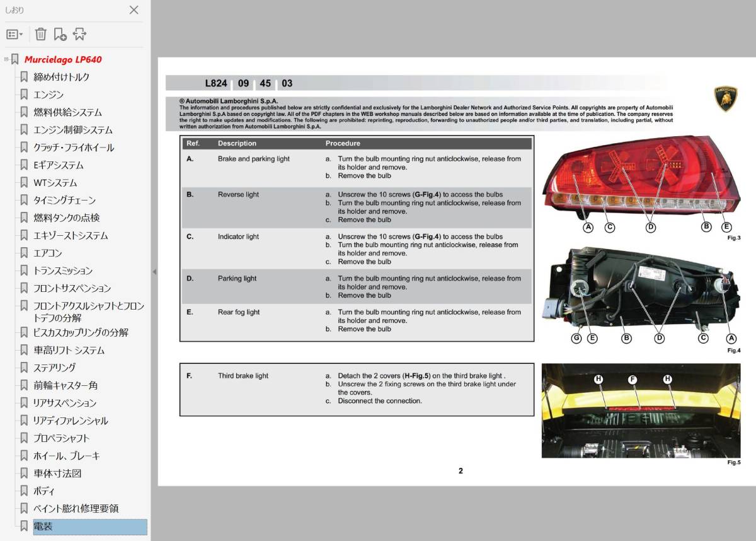This screenshot has height=541, width=756.
Task: Click the 'Description' column header
Action: pos(237,144)
